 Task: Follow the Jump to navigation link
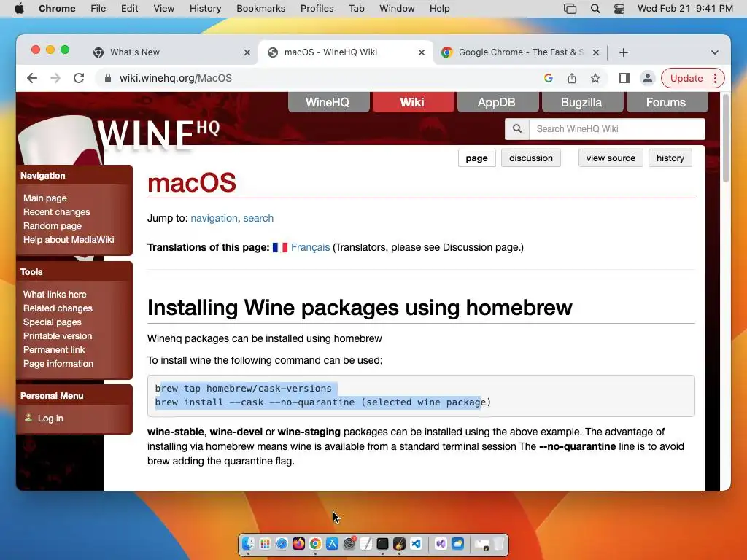pyautogui.click(x=214, y=218)
